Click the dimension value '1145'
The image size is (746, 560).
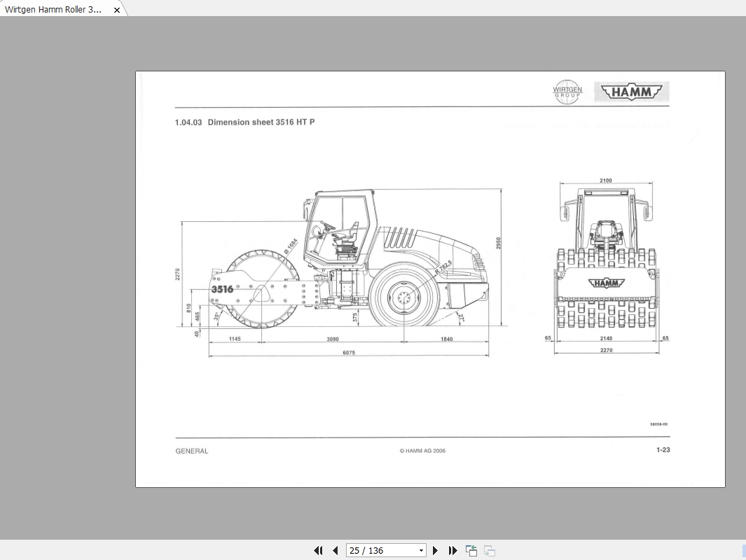[235, 339]
